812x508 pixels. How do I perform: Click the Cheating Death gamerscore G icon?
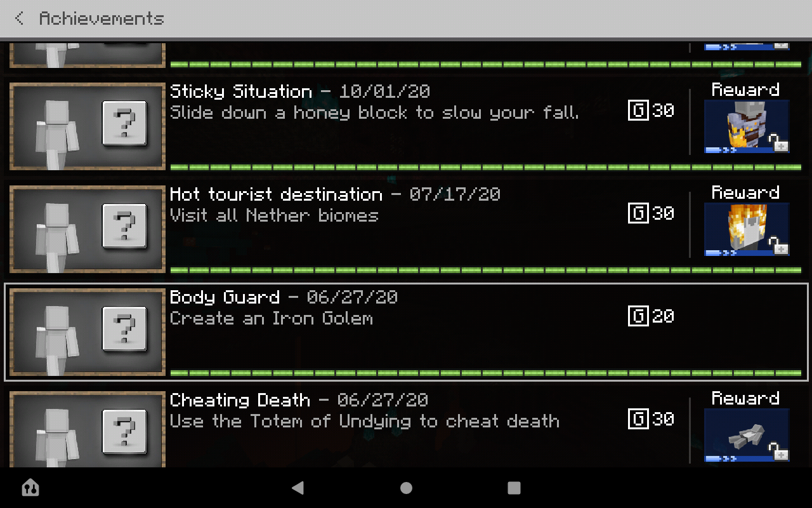point(638,418)
